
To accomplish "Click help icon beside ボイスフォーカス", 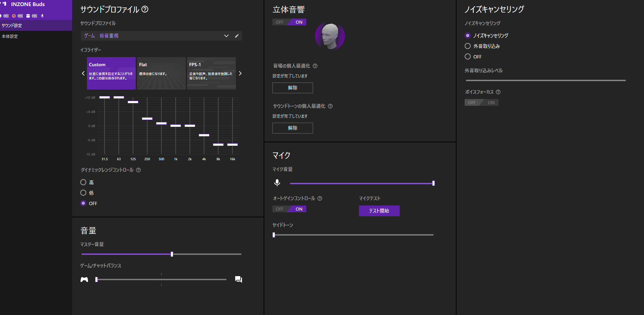I will (498, 92).
